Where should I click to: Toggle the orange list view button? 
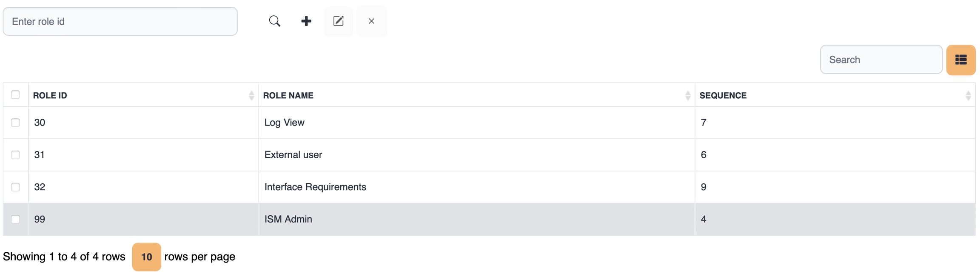tap(960, 60)
